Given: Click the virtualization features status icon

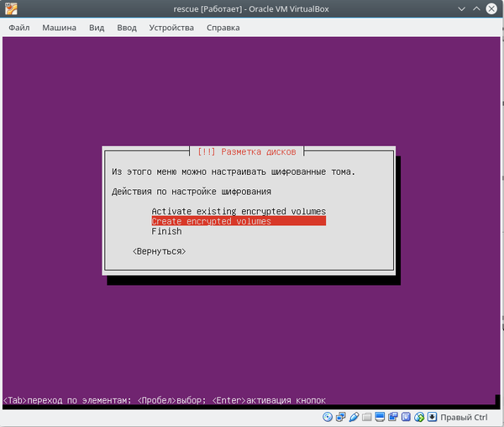Looking at the screenshot, I should click(x=406, y=417).
